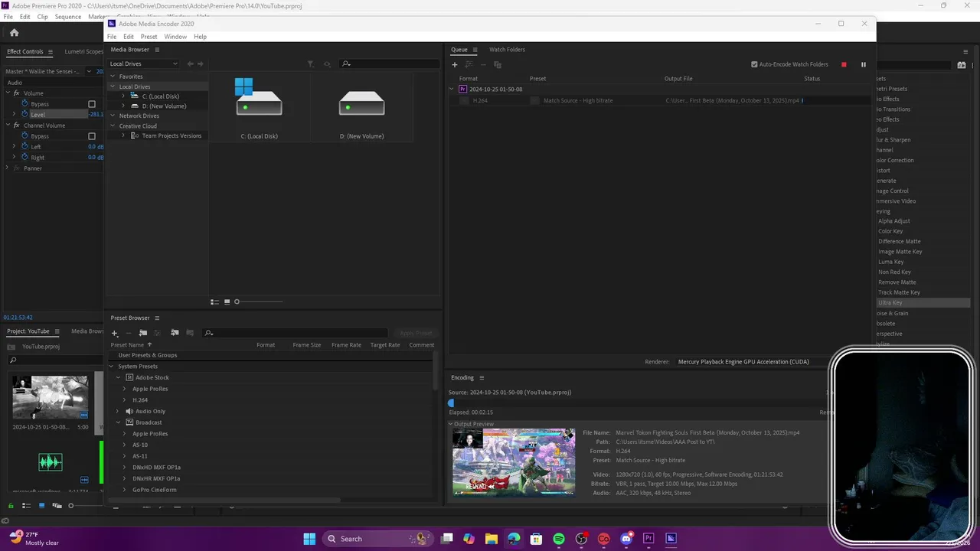Pause the queue encoding

pos(864,65)
